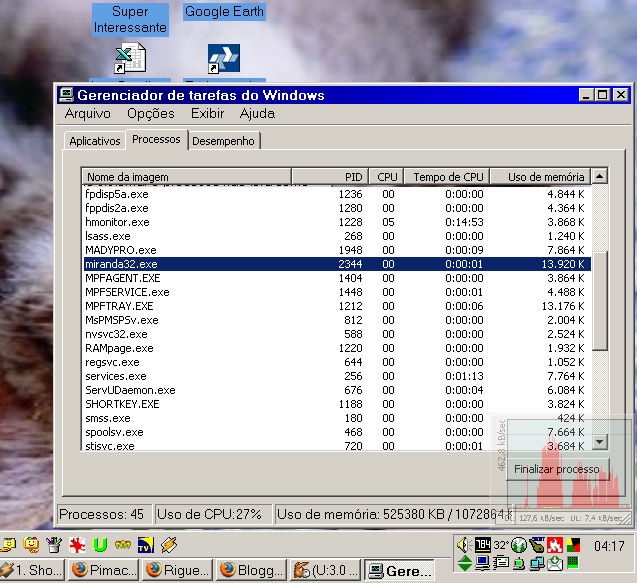
Task: Click the red flame tray icon
Action: pyautogui.click(x=555, y=545)
